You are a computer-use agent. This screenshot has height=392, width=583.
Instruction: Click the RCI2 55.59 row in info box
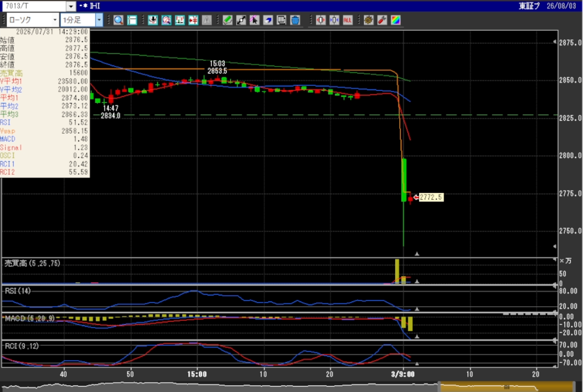(x=44, y=172)
